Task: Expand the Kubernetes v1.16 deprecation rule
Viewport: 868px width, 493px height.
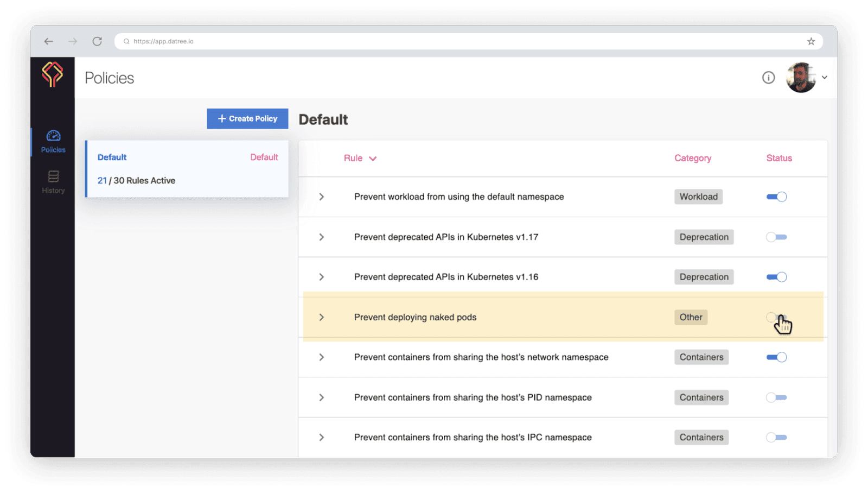Action: [x=322, y=277]
